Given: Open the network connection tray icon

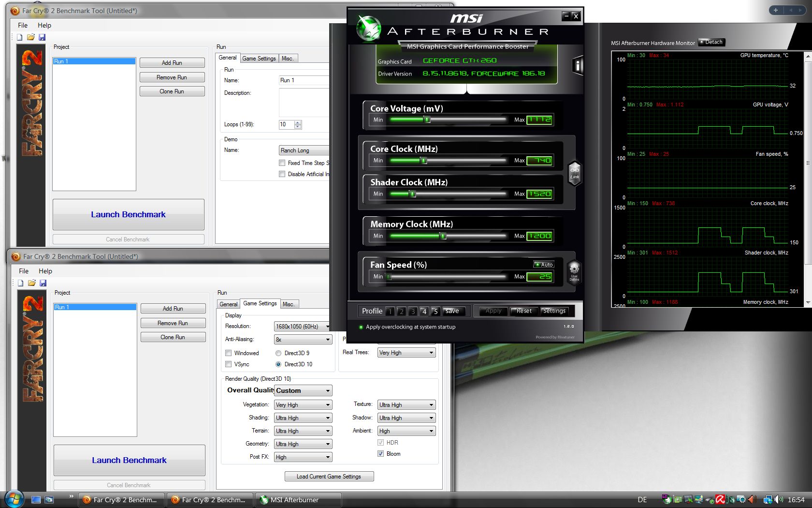Looking at the screenshot, I should click(768, 500).
